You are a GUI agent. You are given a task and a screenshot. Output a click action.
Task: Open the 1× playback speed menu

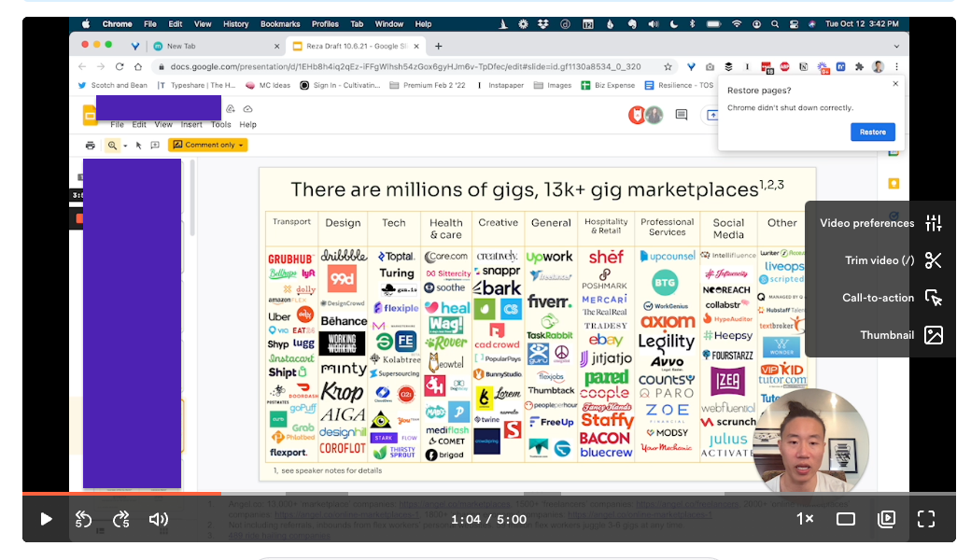(805, 519)
